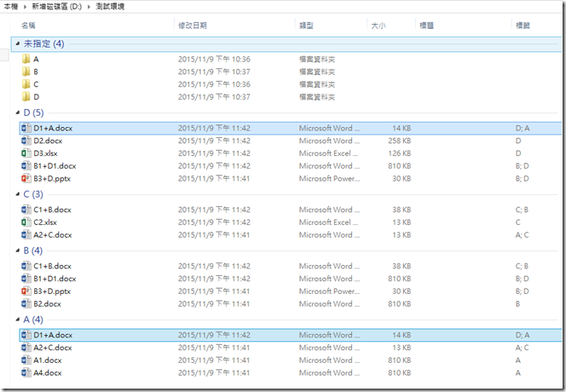Select the folder C icon

pyautogui.click(x=25, y=84)
